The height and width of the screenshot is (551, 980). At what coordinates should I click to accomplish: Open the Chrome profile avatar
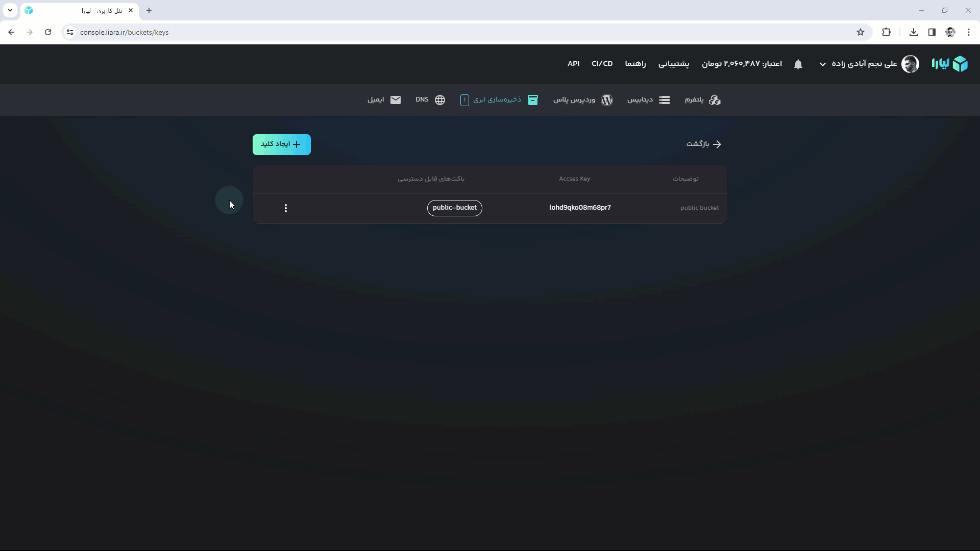pyautogui.click(x=950, y=32)
